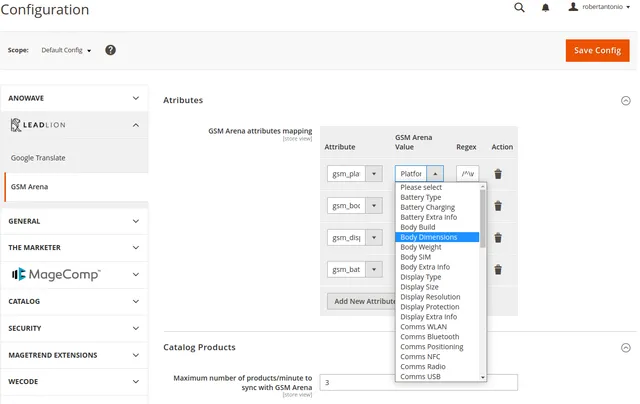Click Add New Attribute button

362,302
